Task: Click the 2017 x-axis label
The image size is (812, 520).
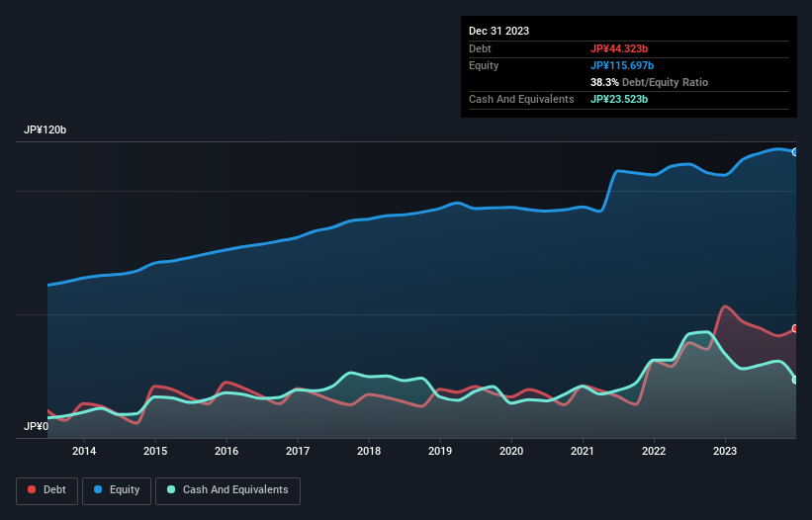Action: [298, 451]
